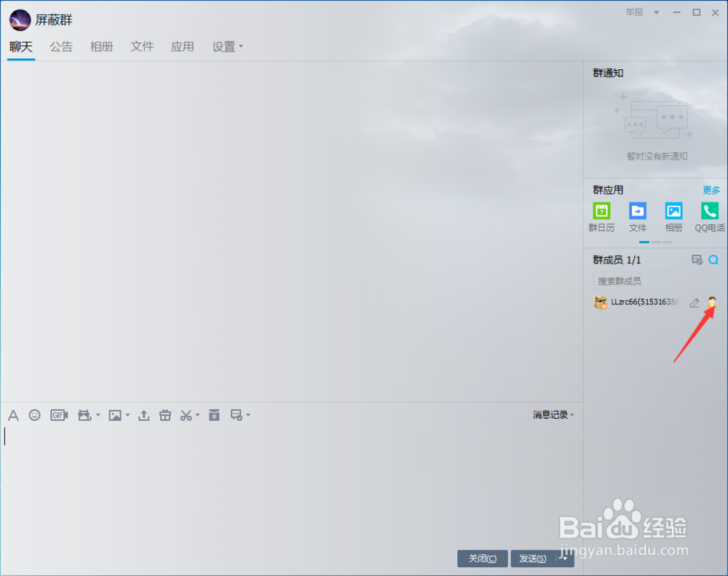Click the 关闭(C) button
This screenshot has height=576, width=728.
click(483, 559)
